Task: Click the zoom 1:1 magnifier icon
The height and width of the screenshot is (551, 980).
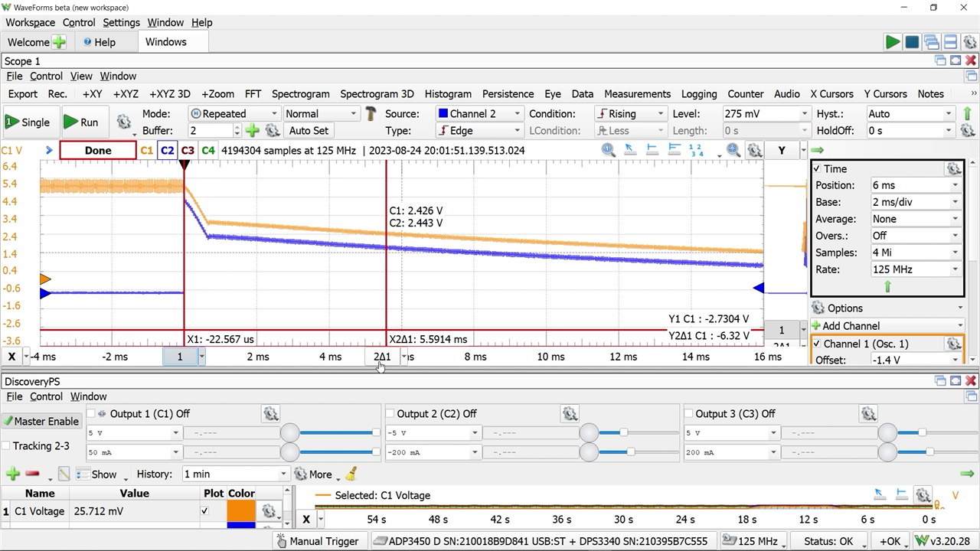Action: point(609,151)
